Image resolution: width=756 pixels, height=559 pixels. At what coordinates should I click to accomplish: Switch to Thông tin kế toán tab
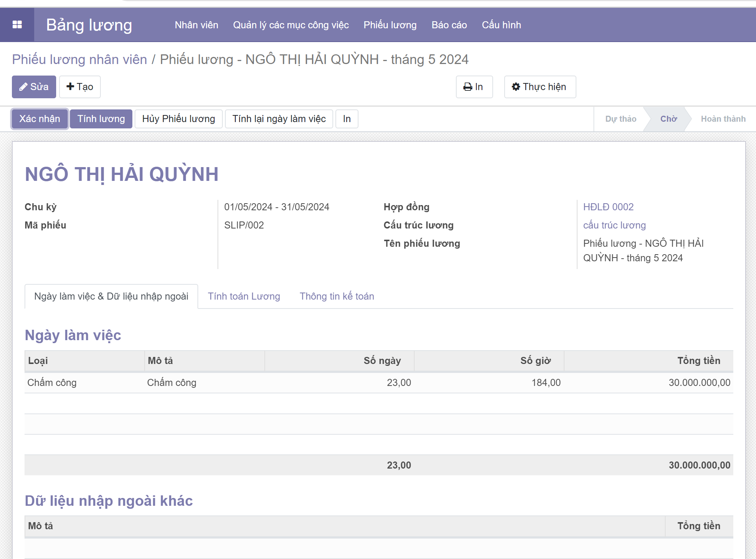[337, 296]
